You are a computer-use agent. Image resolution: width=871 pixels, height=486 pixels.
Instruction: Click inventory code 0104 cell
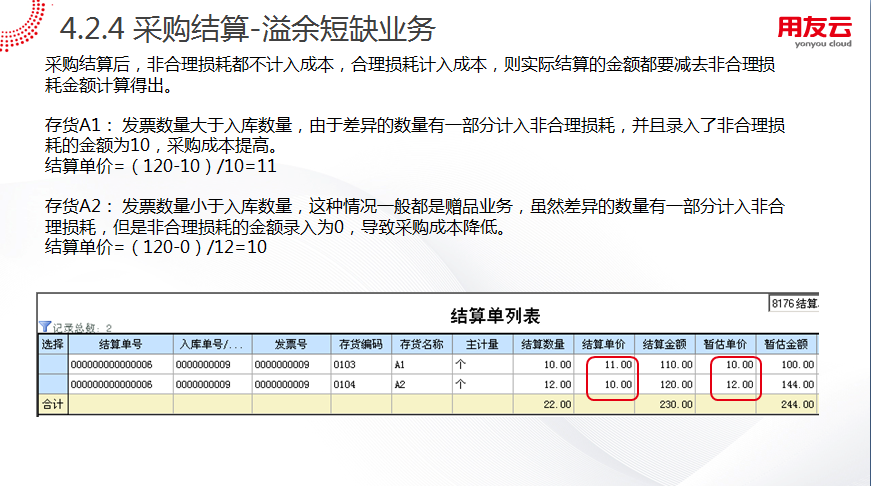tap(361, 384)
